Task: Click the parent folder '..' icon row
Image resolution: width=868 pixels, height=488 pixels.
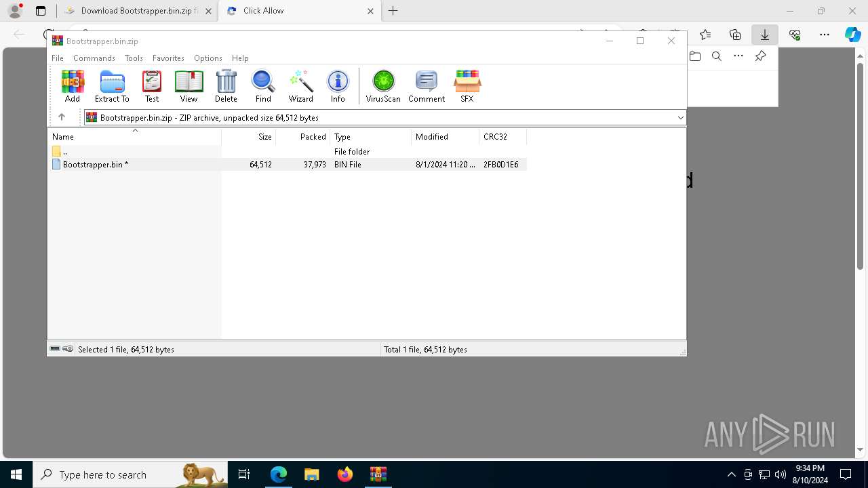Action: [57, 151]
